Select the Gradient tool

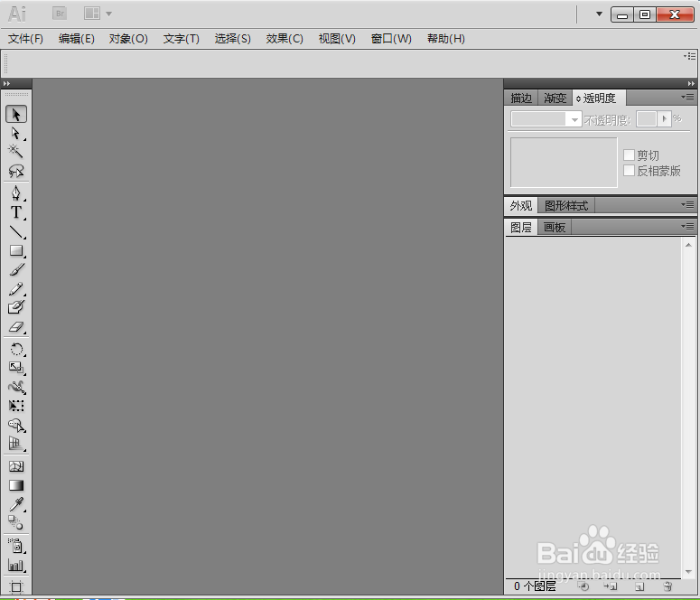pos(16,485)
